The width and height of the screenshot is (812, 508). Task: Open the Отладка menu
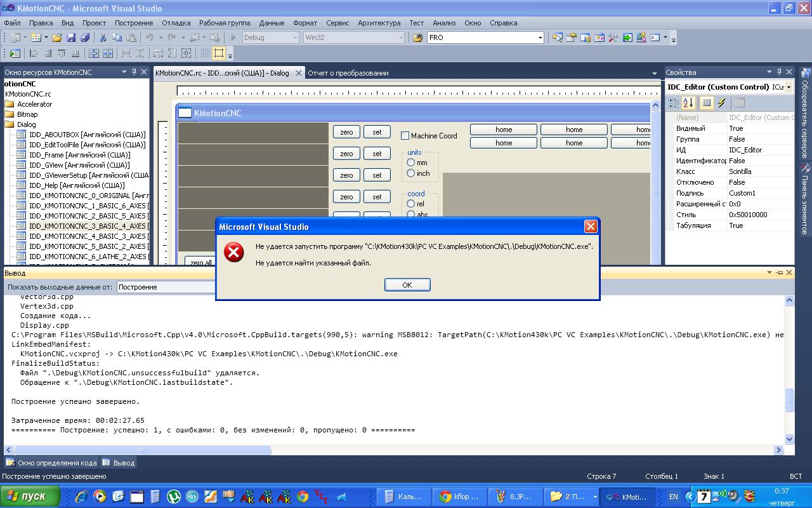(x=176, y=23)
